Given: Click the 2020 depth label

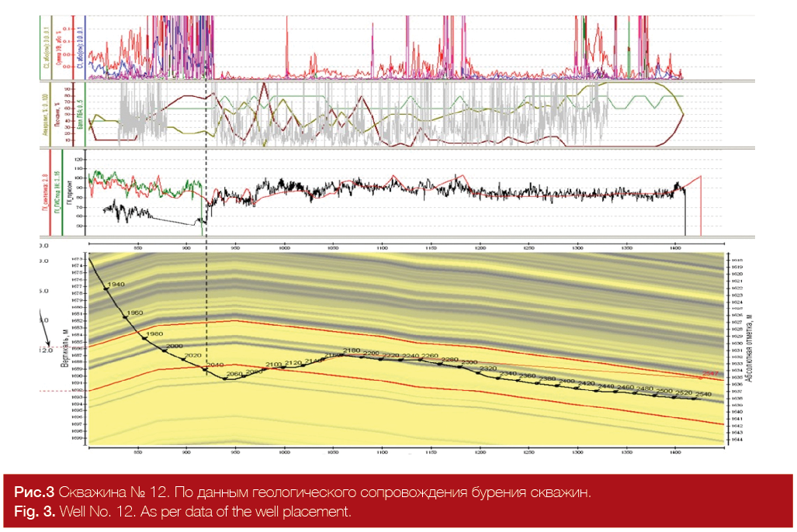Looking at the screenshot, I should point(193,356).
